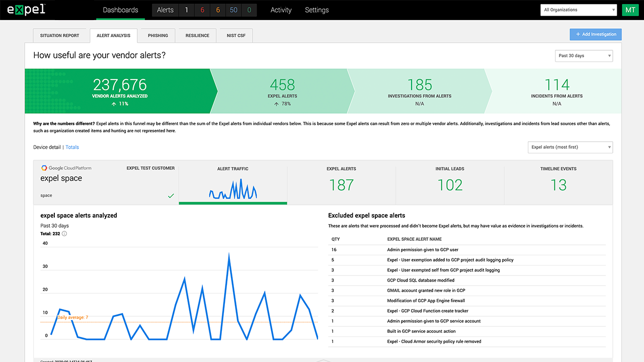Select the blue alerts count 50
644x362 pixels.
[x=233, y=10]
